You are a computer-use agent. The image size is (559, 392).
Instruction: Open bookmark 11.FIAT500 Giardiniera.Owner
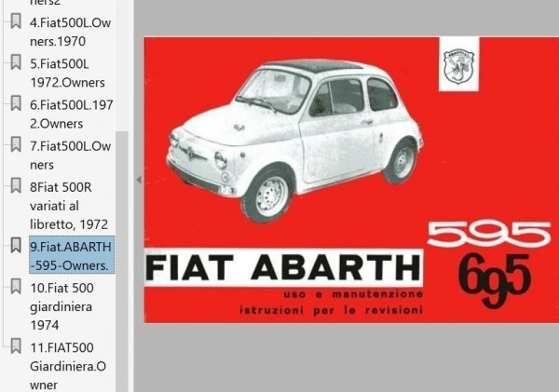[x=68, y=366]
